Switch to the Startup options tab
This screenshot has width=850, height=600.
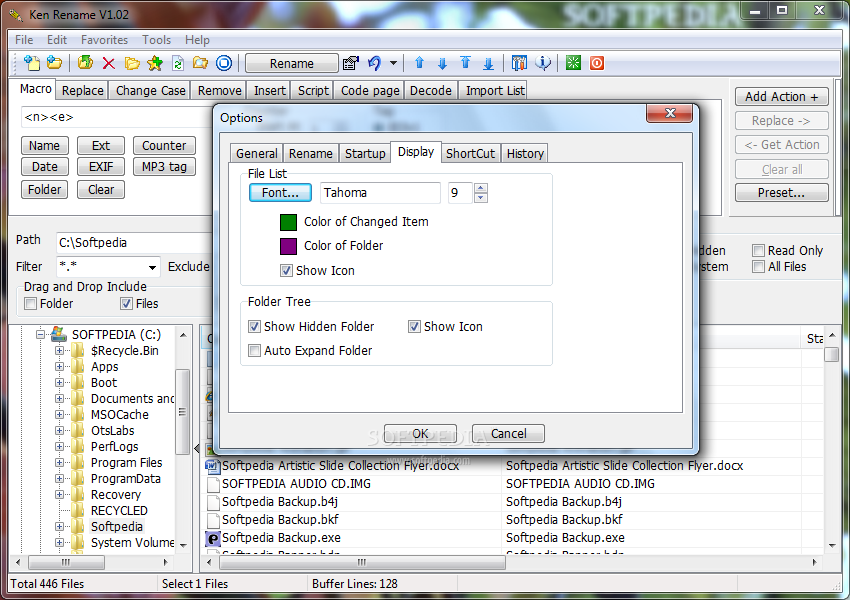[365, 153]
